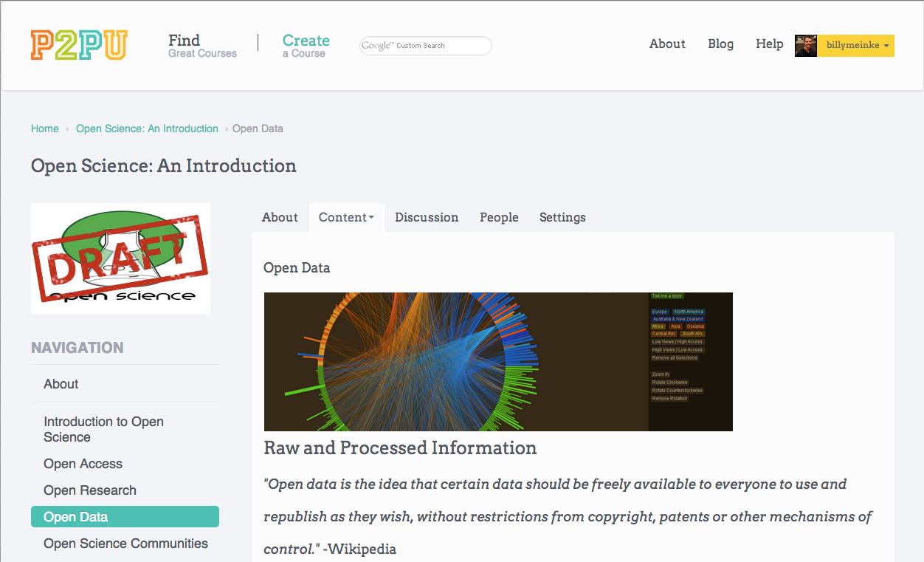Open "Tell me a story" in the visualization

(668, 295)
